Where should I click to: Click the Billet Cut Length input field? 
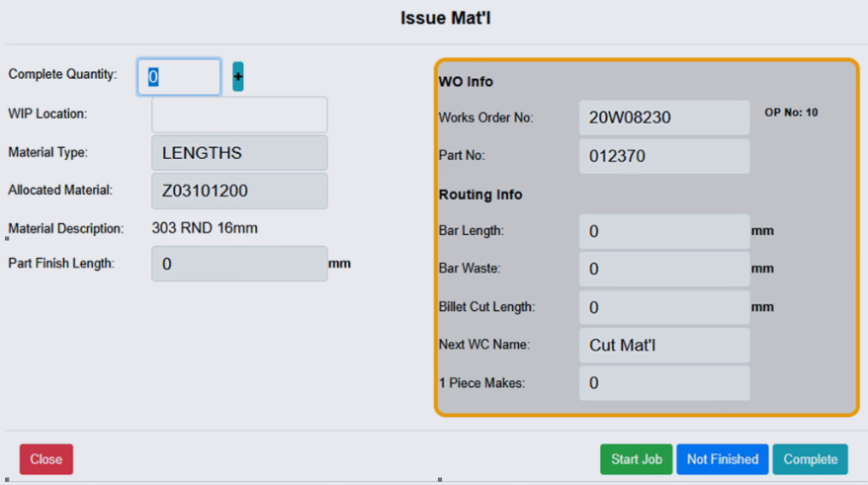(664, 307)
